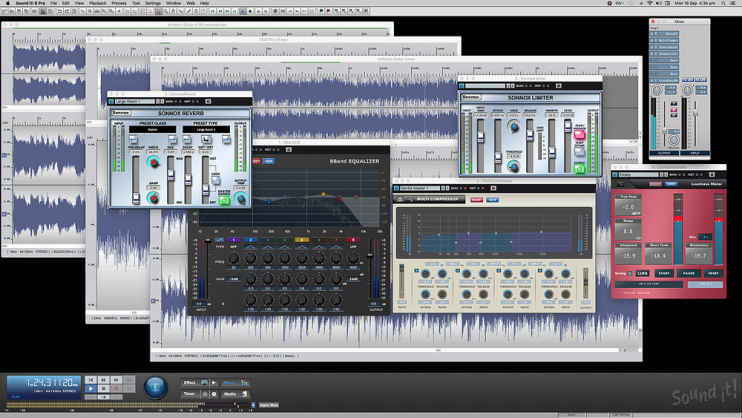Toggle the green power button in Sonnox Reverb
Viewport: 742px width, 418px height.
pyautogui.click(x=225, y=199)
